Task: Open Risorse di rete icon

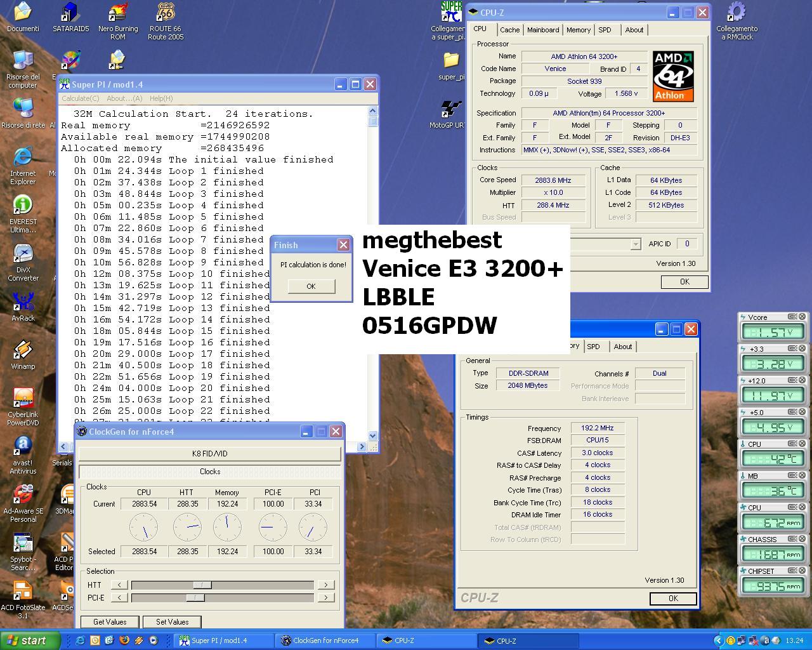Action: tap(23, 114)
